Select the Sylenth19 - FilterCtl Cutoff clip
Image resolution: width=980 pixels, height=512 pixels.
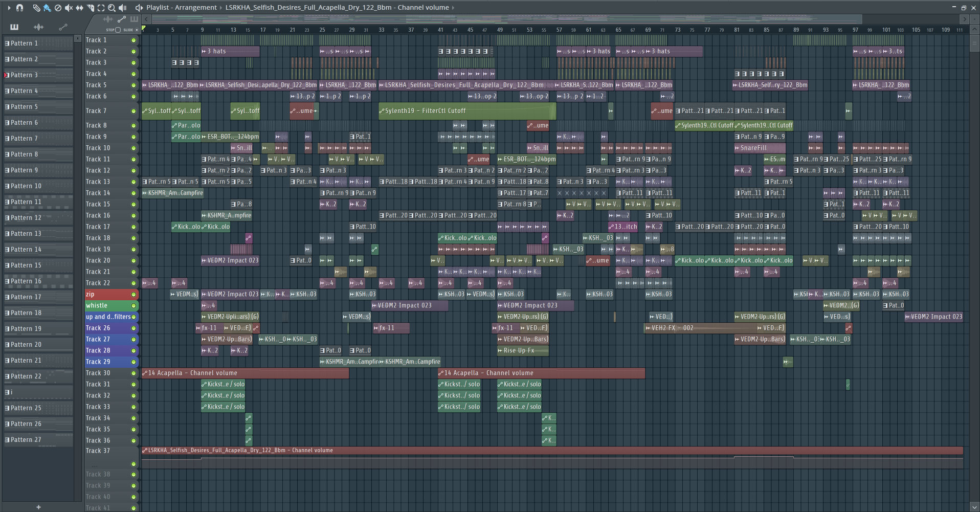[467, 111]
